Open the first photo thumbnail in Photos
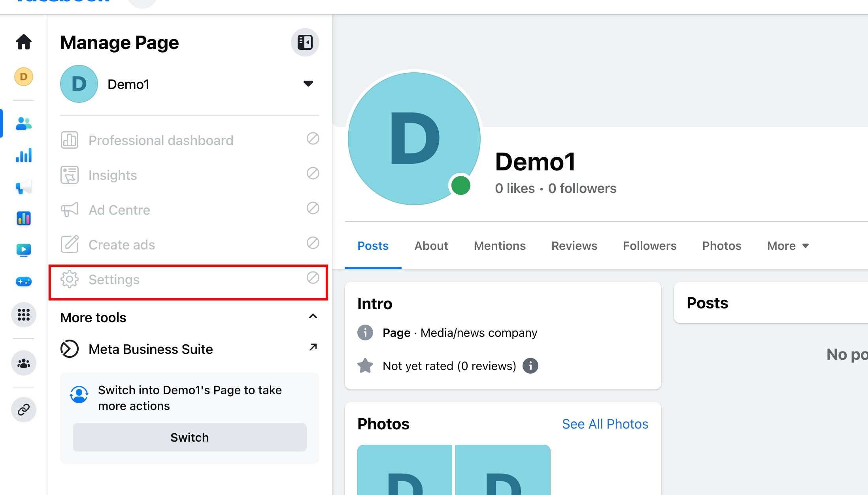The image size is (868, 495). (x=405, y=470)
